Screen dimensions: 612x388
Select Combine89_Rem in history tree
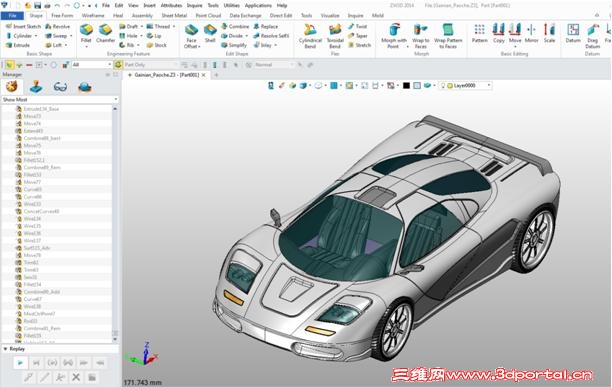point(42,167)
